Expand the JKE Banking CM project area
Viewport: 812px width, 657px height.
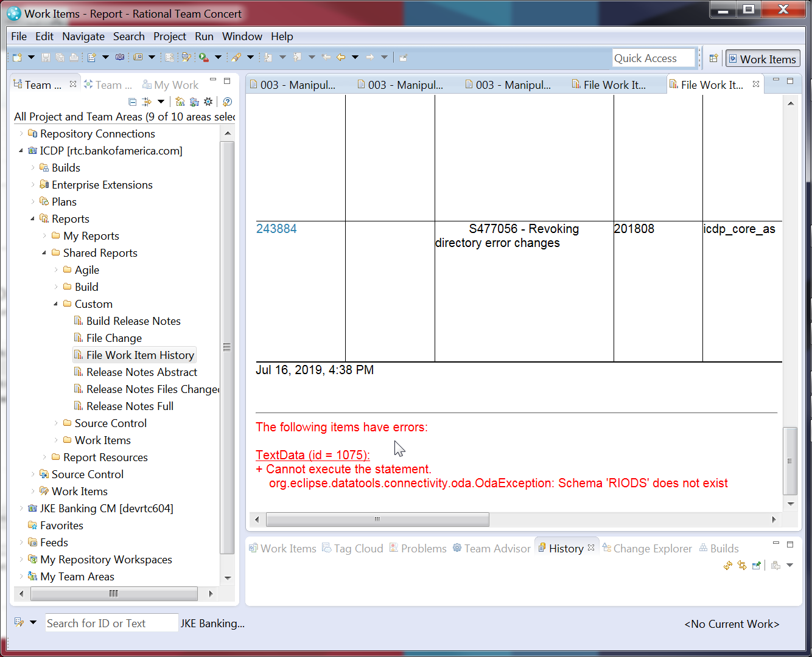21,508
